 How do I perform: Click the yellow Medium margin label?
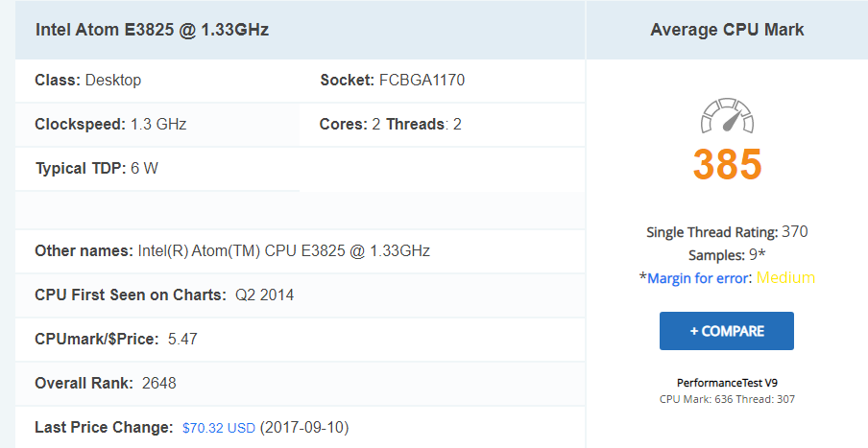point(785,277)
